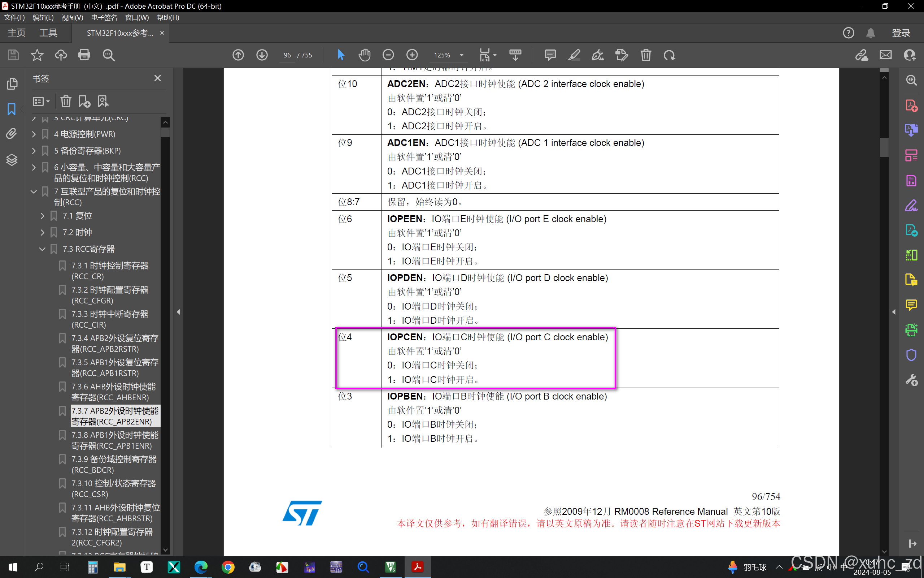Switch to the 主页 tab
Viewport: 924px width, 578px height.
[x=16, y=33]
